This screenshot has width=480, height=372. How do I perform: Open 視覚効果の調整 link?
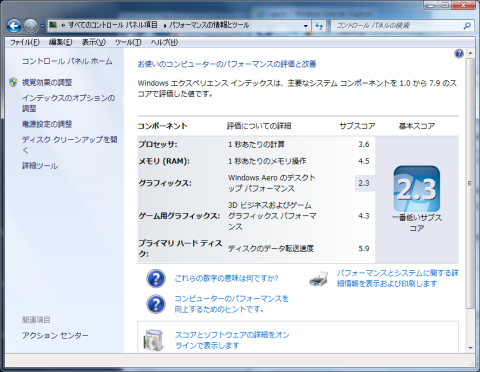point(47,82)
